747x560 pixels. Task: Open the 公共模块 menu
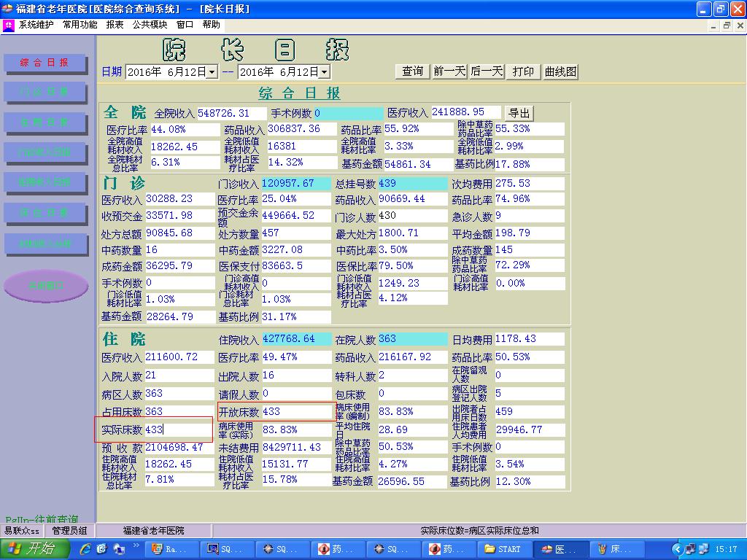(150, 25)
